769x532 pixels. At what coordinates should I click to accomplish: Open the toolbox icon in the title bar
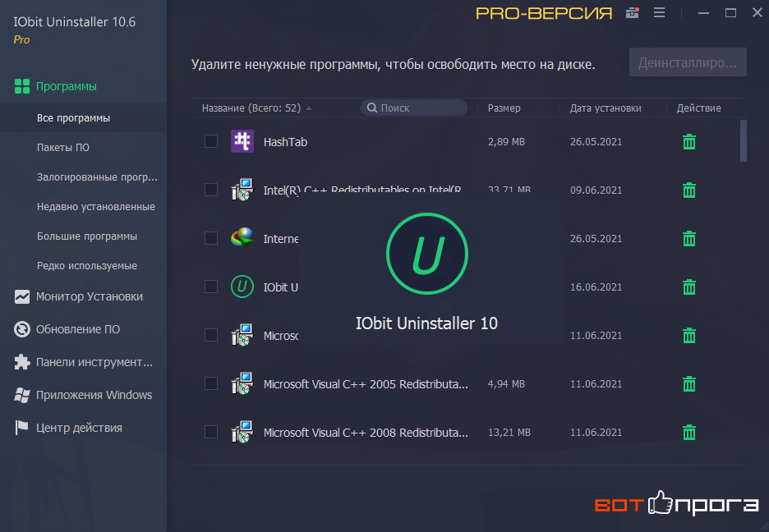(x=633, y=13)
